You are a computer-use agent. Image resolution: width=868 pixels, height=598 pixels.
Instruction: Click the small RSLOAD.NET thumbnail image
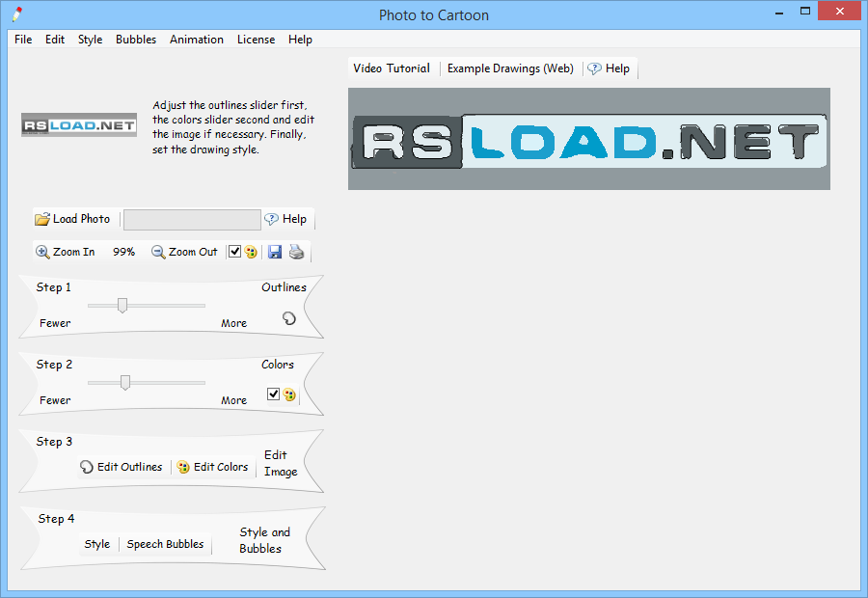click(79, 125)
